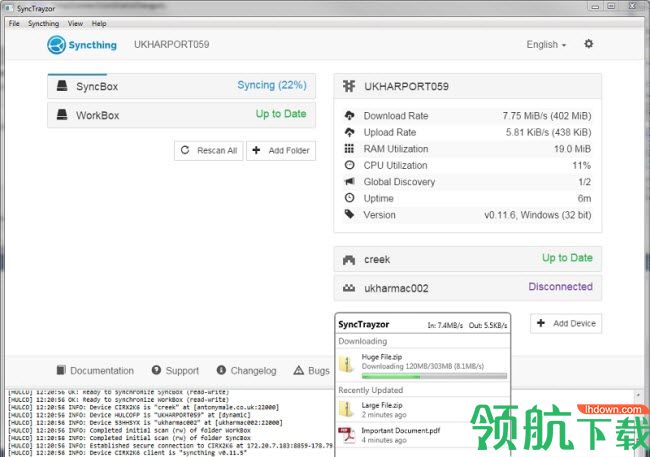Click the 5.81 KiB/s upload value
The width and height of the screenshot is (650, 457).
[548, 132]
